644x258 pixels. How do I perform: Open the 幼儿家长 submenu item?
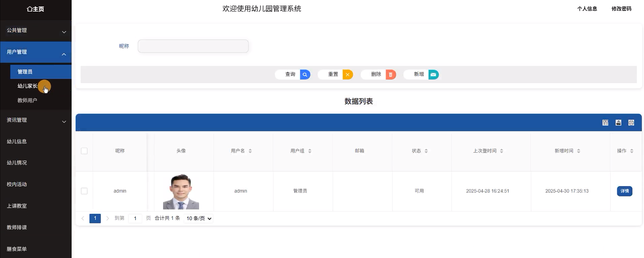point(27,86)
